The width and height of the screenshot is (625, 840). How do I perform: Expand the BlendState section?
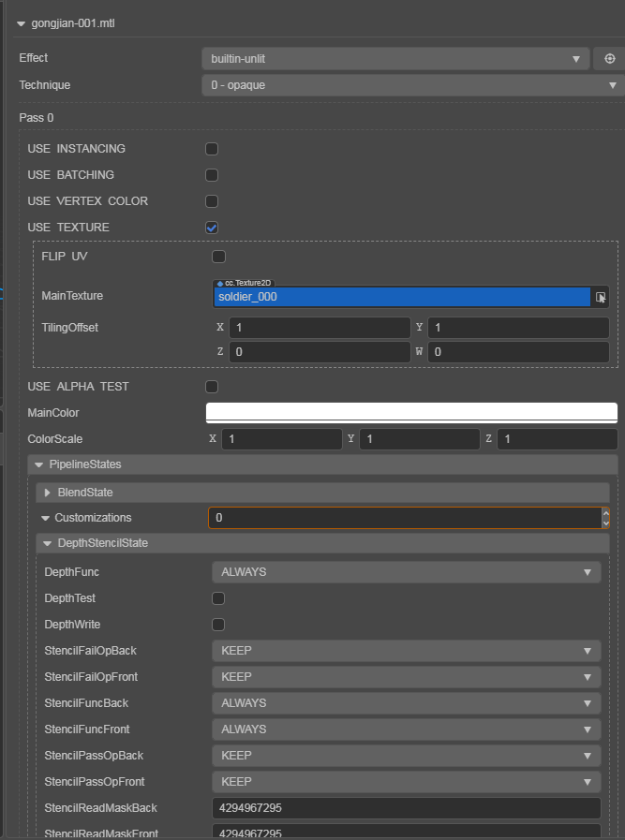47,493
